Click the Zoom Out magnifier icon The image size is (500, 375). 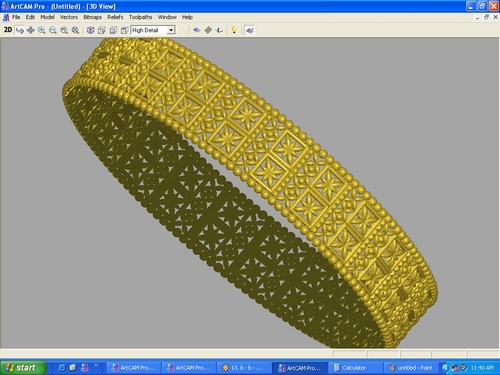tap(53, 30)
